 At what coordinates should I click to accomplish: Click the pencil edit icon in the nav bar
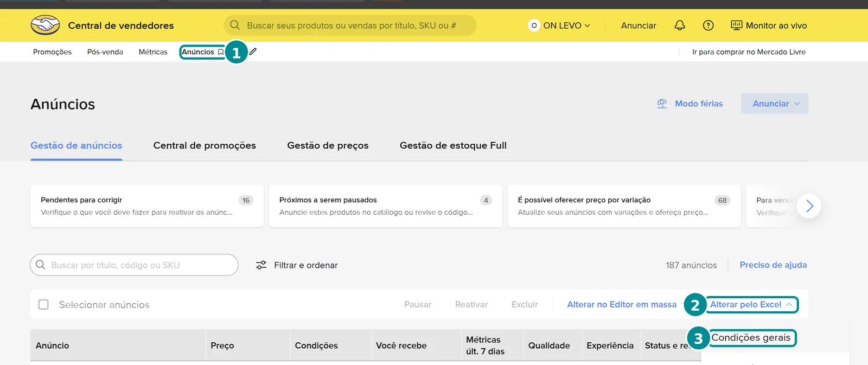[253, 52]
